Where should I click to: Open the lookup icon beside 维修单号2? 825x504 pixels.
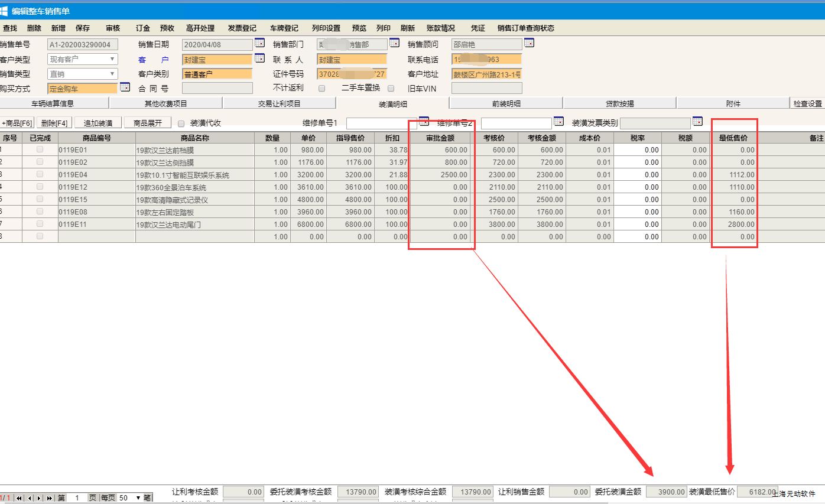558,122
